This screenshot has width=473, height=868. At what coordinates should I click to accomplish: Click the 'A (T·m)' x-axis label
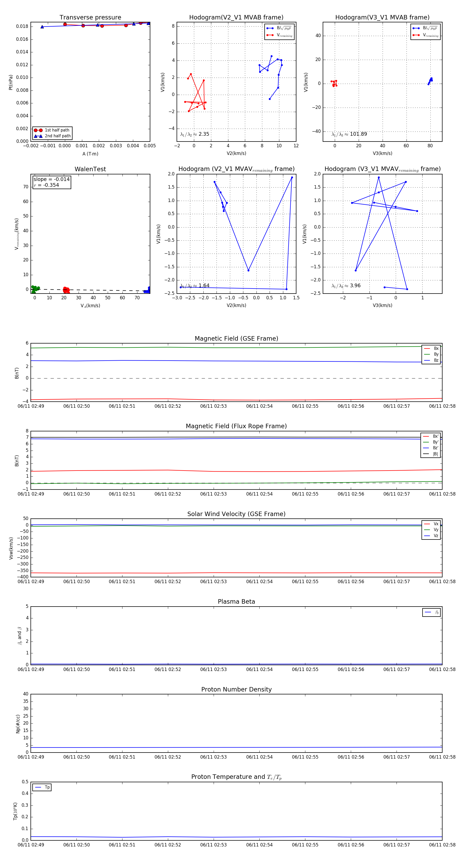point(90,154)
